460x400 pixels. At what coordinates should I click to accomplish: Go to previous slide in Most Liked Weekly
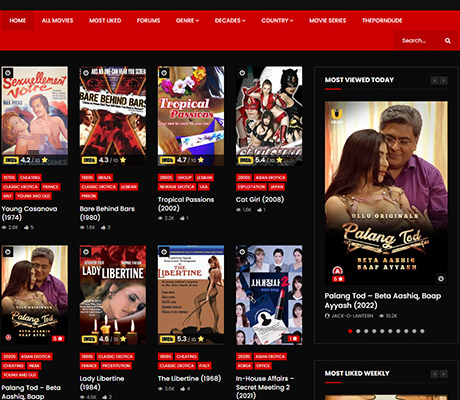[434, 374]
